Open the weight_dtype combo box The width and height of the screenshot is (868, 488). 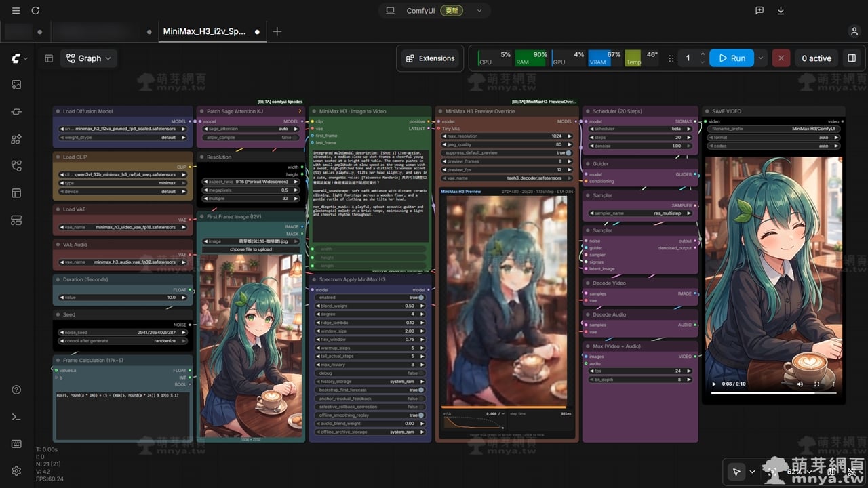click(x=123, y=137)
